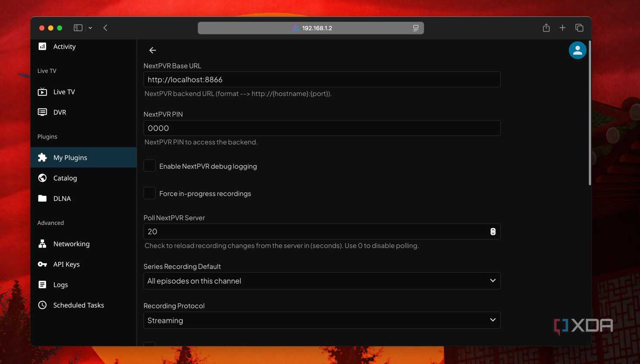Open the API Keys menu item

(84, 264)
